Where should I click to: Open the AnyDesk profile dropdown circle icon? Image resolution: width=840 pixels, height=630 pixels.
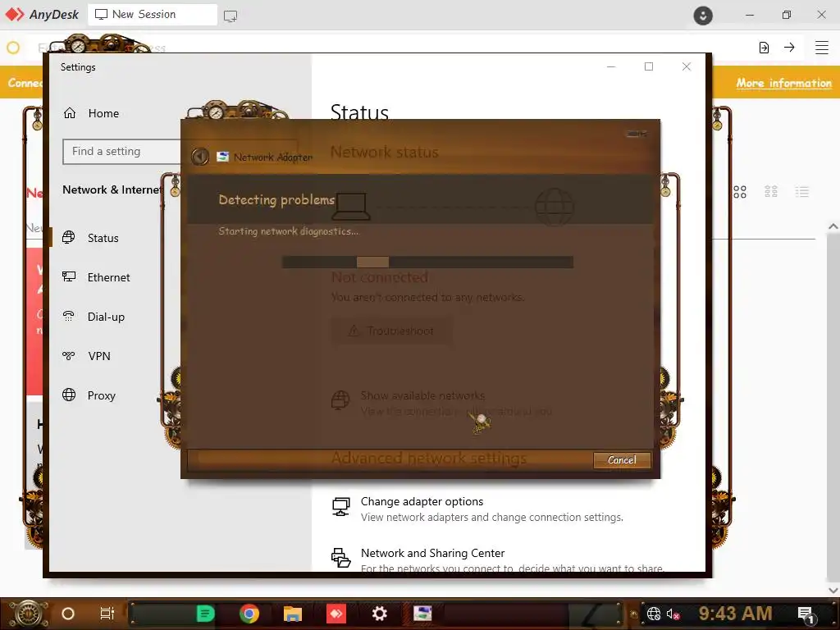pos(703,15)
